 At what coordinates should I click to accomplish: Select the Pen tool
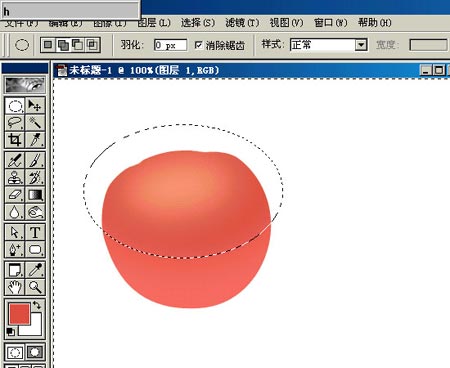pyautogui.click(x=15, y=249)
